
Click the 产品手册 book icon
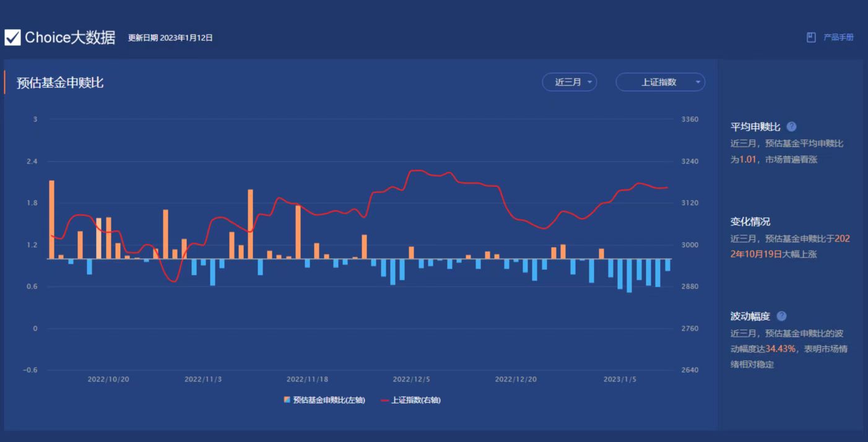pyautogui.click(x=811, y=38)
